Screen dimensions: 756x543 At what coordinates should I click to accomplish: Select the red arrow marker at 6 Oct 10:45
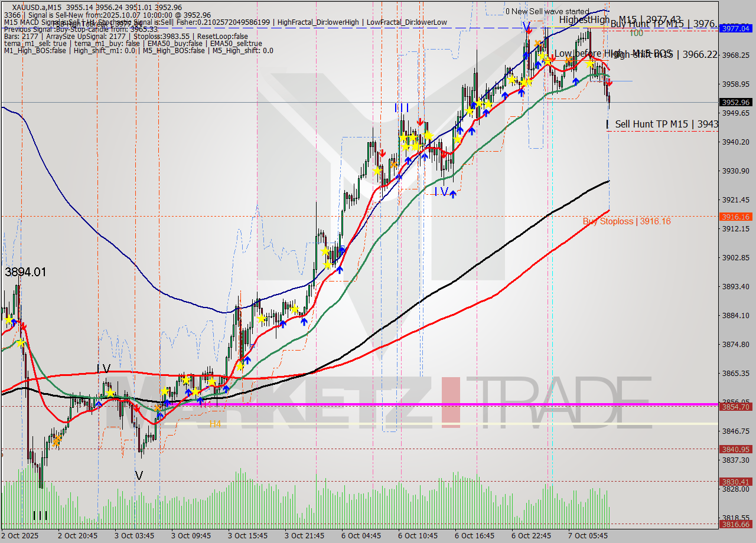point(420,122)
